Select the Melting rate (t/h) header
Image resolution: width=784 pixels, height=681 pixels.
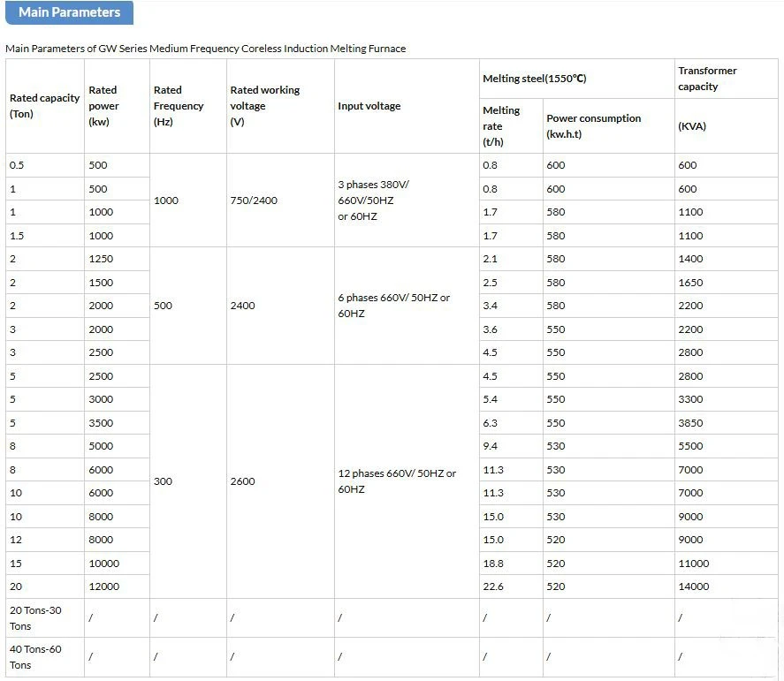coord(511,126)
